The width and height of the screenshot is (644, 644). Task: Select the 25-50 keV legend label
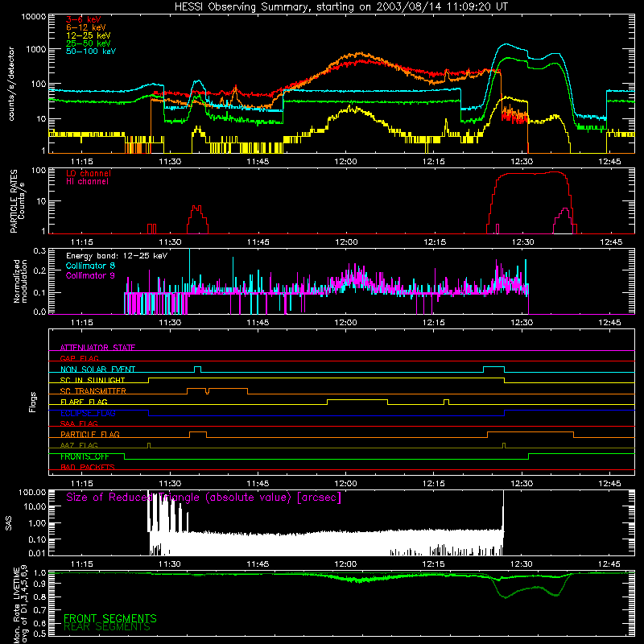pos(89,43)
